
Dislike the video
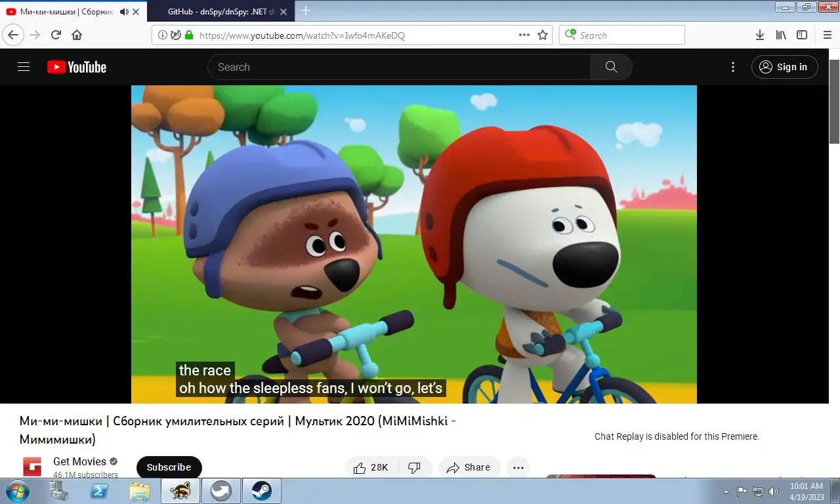tap(414, 467)
